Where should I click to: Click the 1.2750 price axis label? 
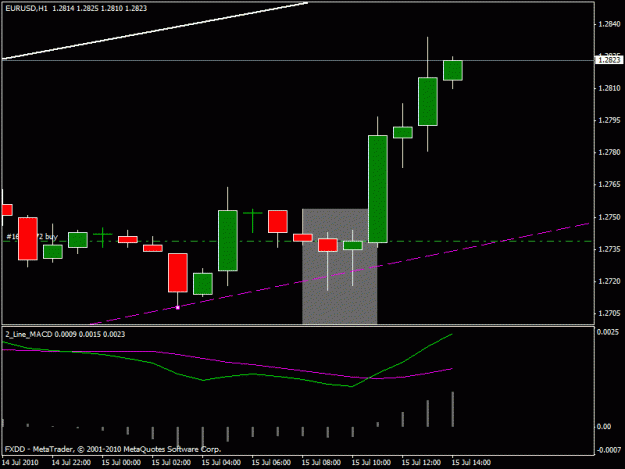click(609, 218)
